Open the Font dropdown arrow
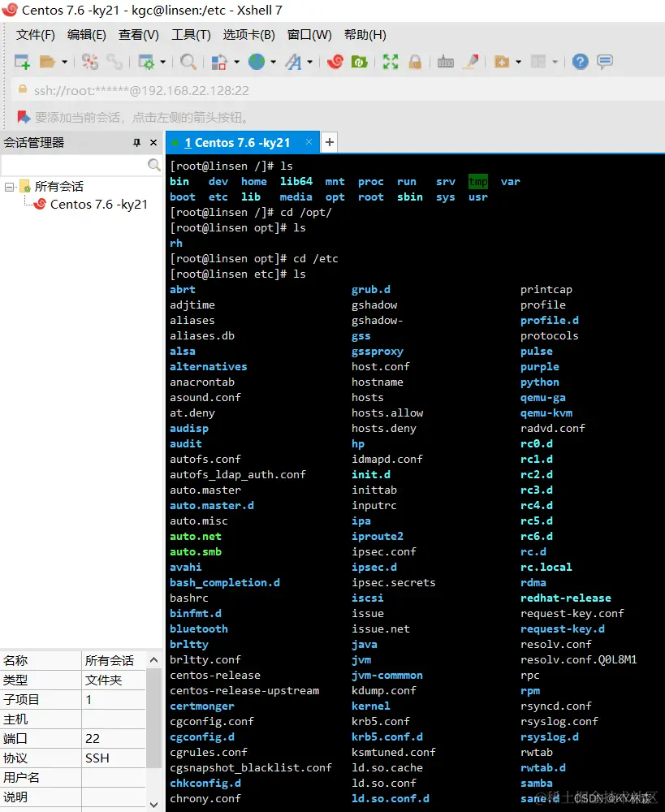665x812 pixels. tap(309, 62)
